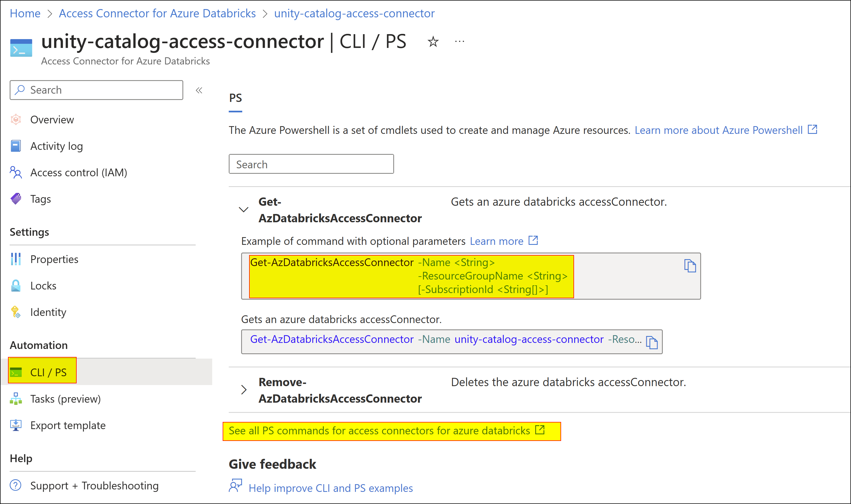The height and width of the screenshot is (504, 851).
Task: Click the Tasks (preview) icon
Action: point(16,399)
